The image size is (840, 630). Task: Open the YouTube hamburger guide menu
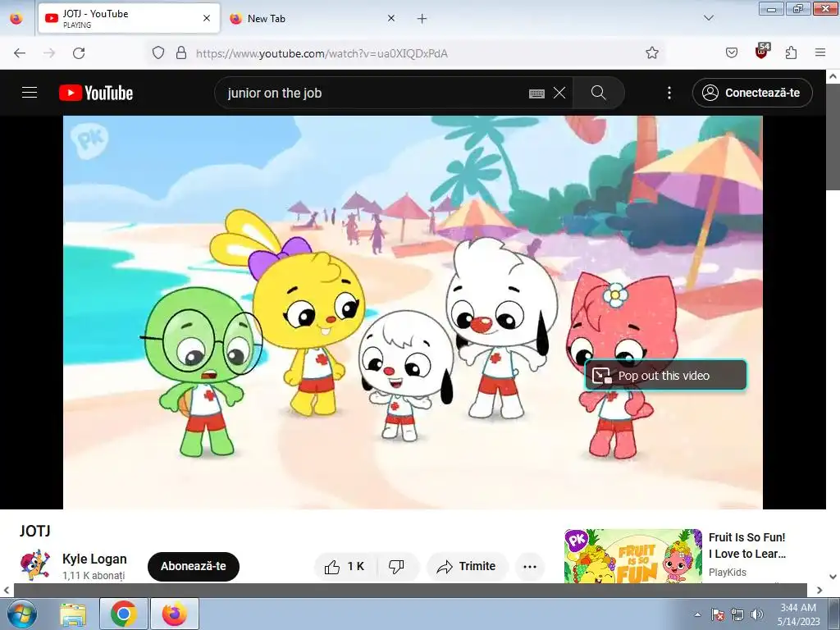(x=30, y=93)
